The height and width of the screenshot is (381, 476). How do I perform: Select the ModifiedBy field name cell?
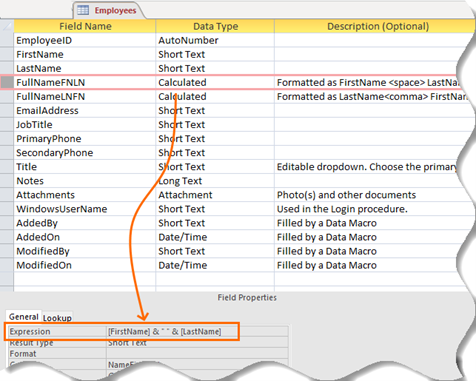coord(85,251)
